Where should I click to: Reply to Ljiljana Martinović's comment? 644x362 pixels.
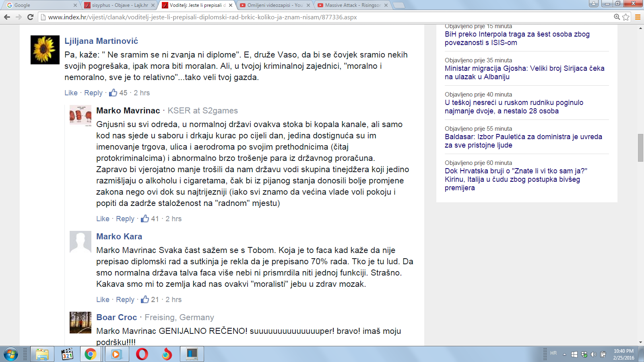click(x=93, y=93)
